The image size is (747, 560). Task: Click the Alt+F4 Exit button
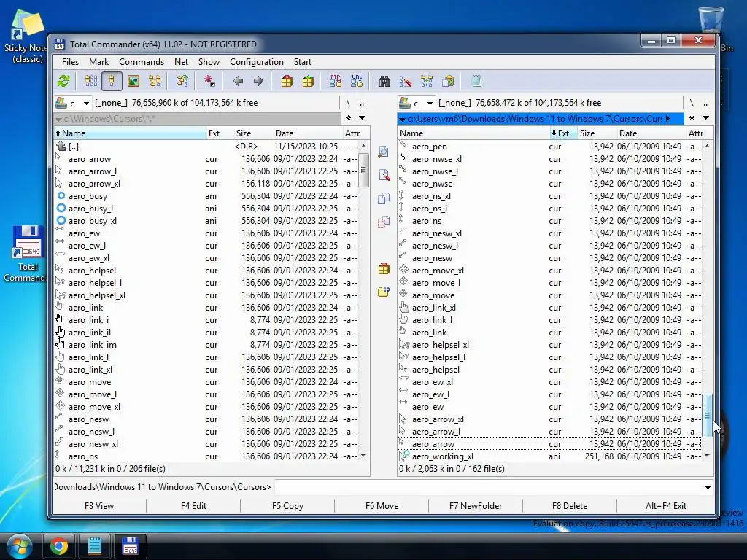pyautogui.click(x=665, y=506)
